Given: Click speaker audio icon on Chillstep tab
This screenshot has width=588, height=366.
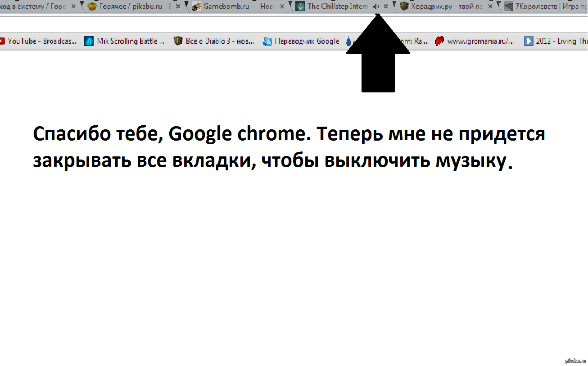Looking at the screenshot, I should tap(376, 7).
